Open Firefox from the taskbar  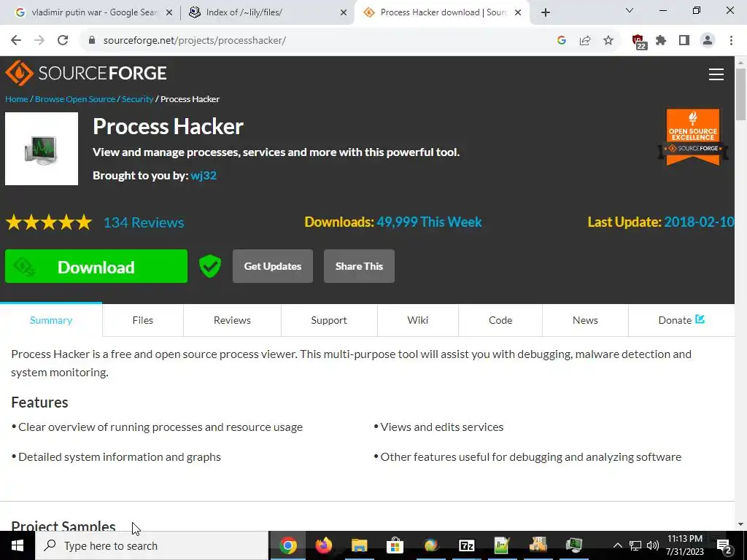coord(324,545)
